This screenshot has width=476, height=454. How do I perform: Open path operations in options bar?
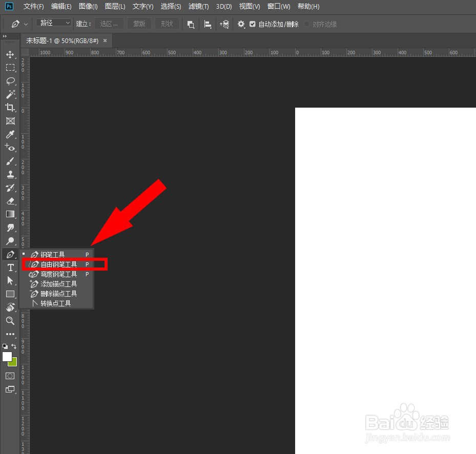(x=191, y=24)
